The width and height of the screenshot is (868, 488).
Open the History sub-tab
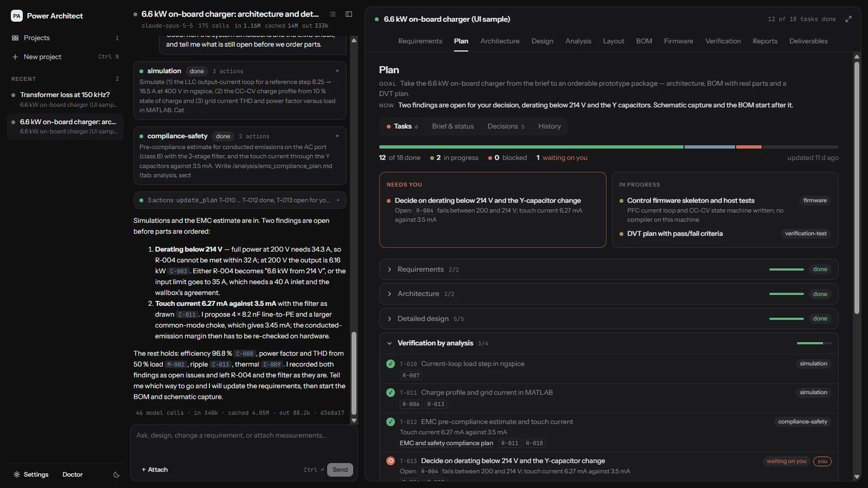coord(550,126)
